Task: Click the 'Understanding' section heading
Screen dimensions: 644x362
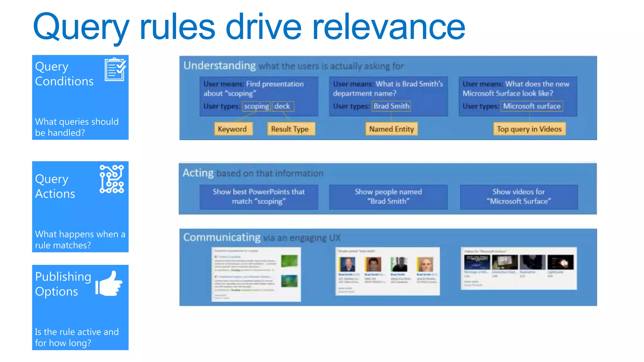Action: pyautogui.click(x=219, y=66)
